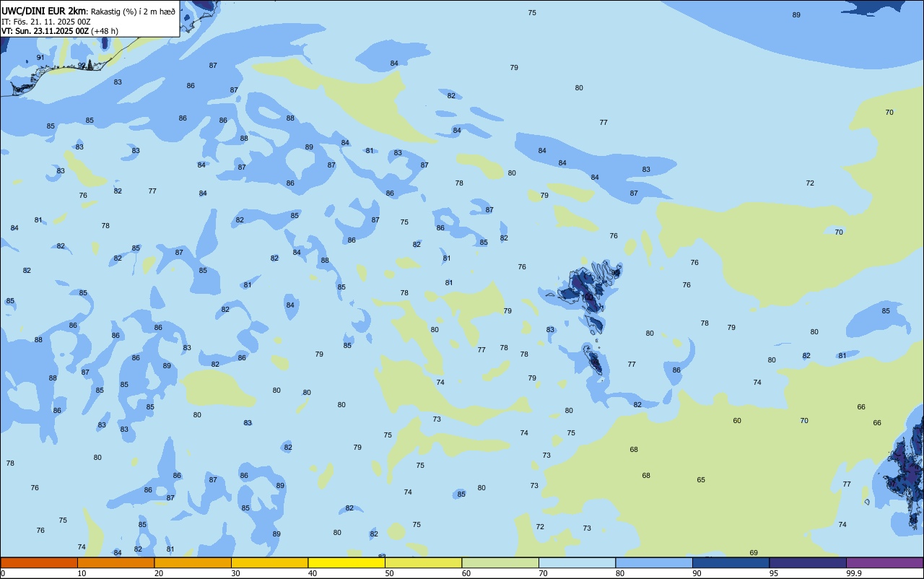
Task: Click the legend label '20'
Action: coord(159,573)
